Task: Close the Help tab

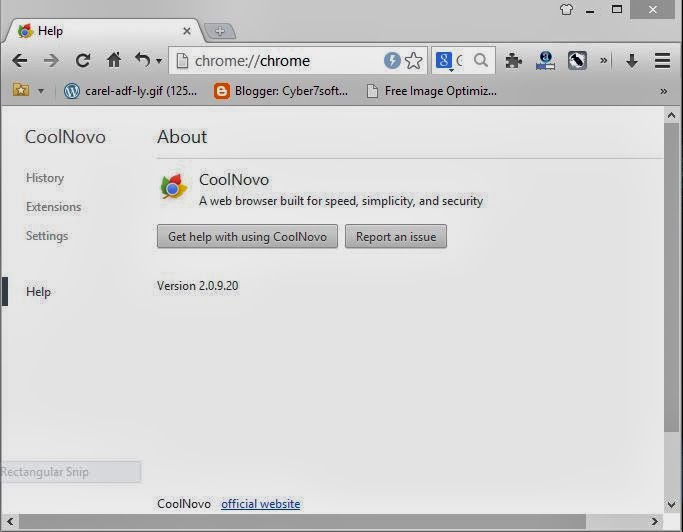Action: pos(187,31)
